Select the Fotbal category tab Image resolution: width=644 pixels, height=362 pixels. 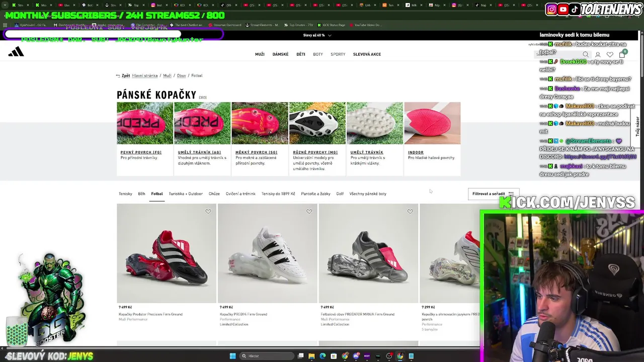[157, 194]
